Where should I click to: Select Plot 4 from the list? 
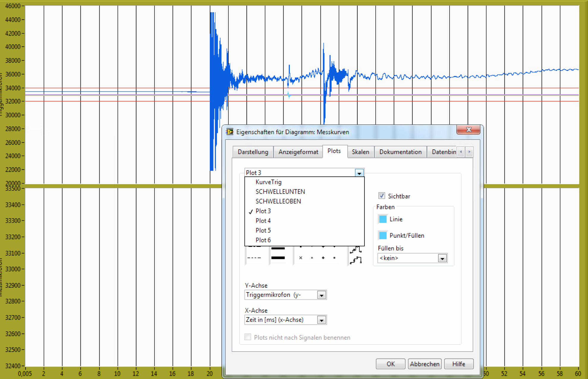[x=263, y=221]
